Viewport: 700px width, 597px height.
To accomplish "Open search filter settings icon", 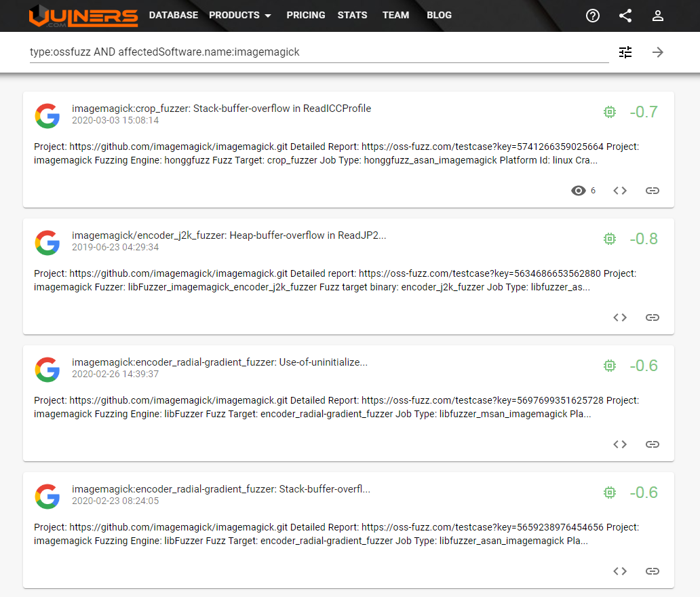I will click(x=625, y=52).
